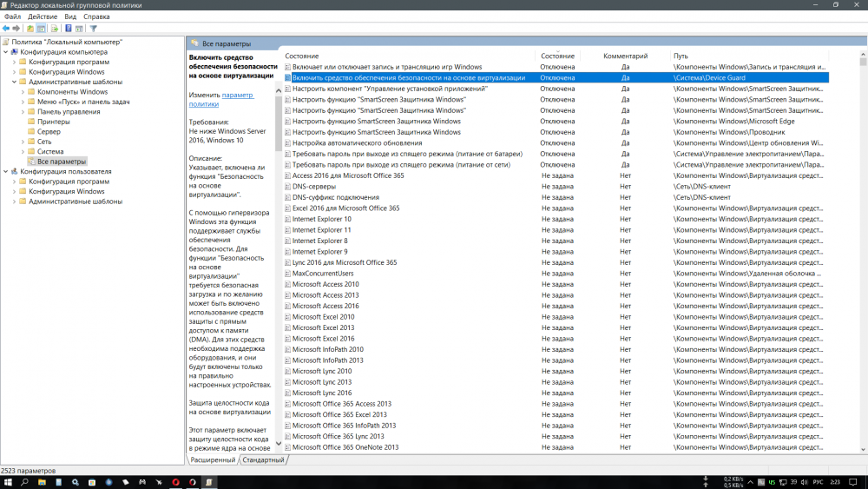Click the Up one level folder icon

click(x=30, y=29)
